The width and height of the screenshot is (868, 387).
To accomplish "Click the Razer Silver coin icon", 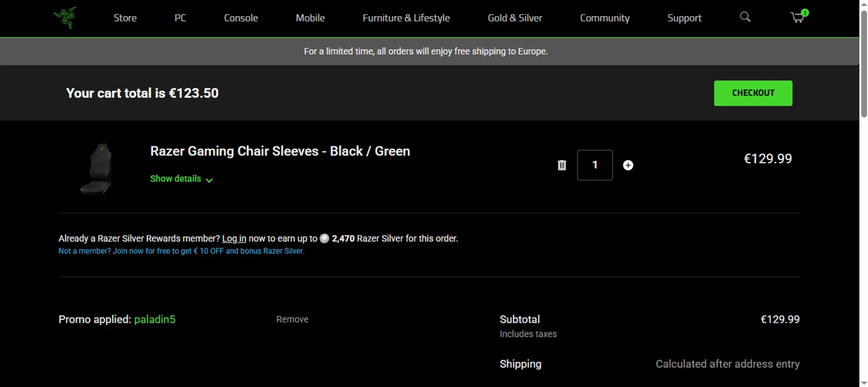I will pyautogui.click(x=325, y=238).
